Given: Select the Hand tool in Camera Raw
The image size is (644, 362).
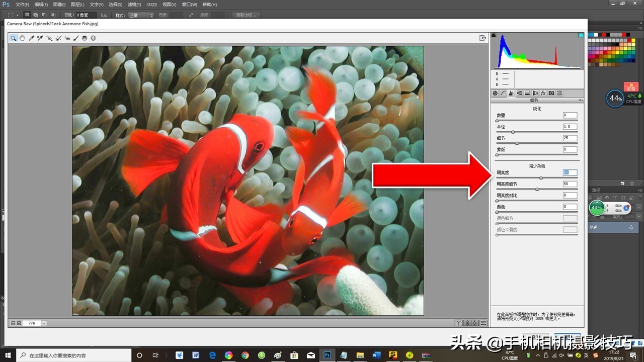Looking at the screenshot, I should (x=22, y=38).
